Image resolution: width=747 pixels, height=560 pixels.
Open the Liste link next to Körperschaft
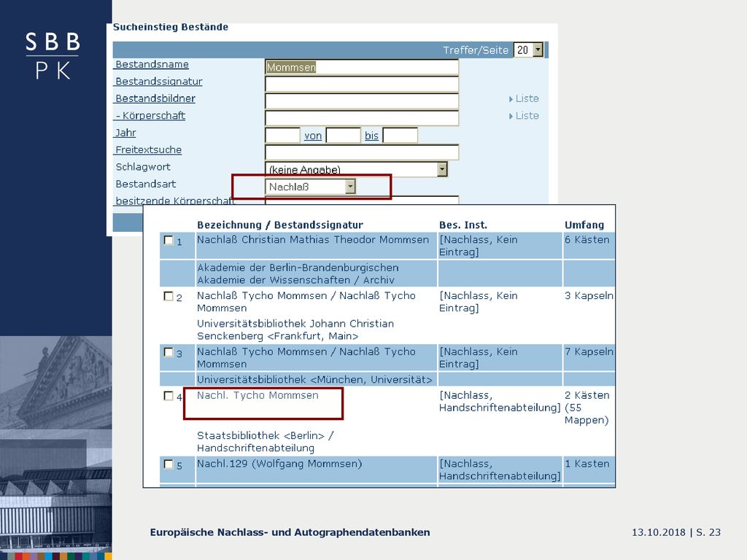[x=524, y=116]
